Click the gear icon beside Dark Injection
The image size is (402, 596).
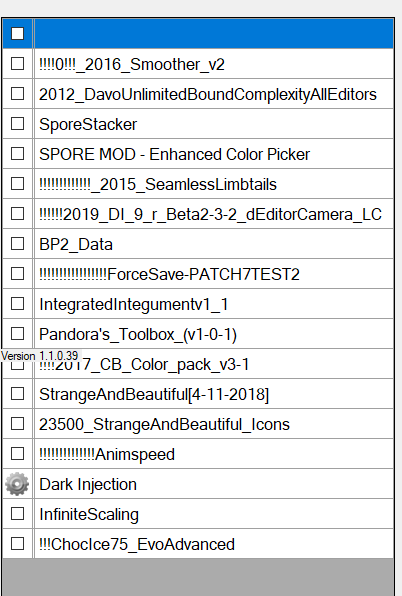(17, 484)
